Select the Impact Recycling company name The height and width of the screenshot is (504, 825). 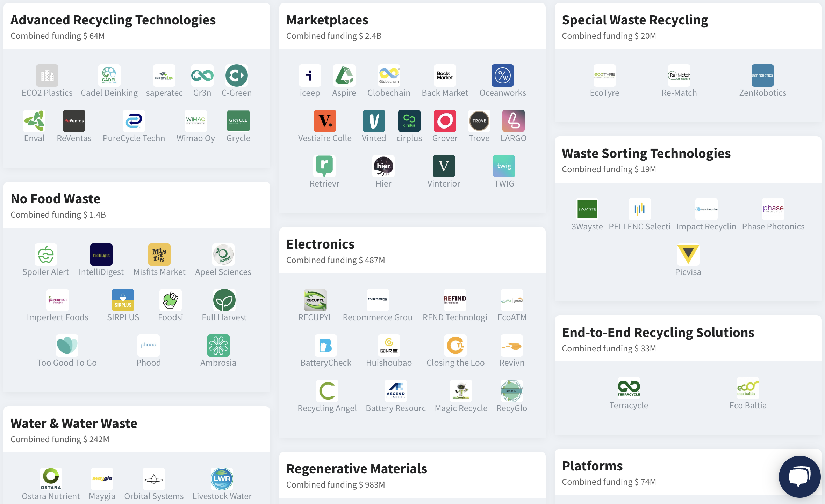[x=706, y=227]
